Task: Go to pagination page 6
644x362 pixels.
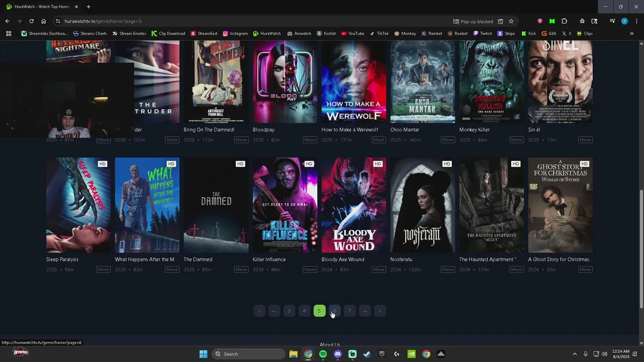Action: click(x=335, y=311)
